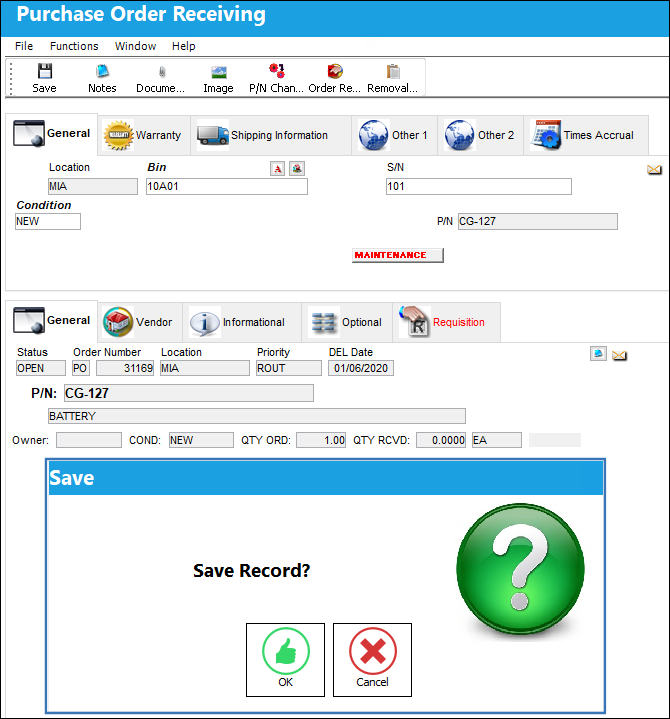Click the red MAINTENANCE button

(398, 255)
